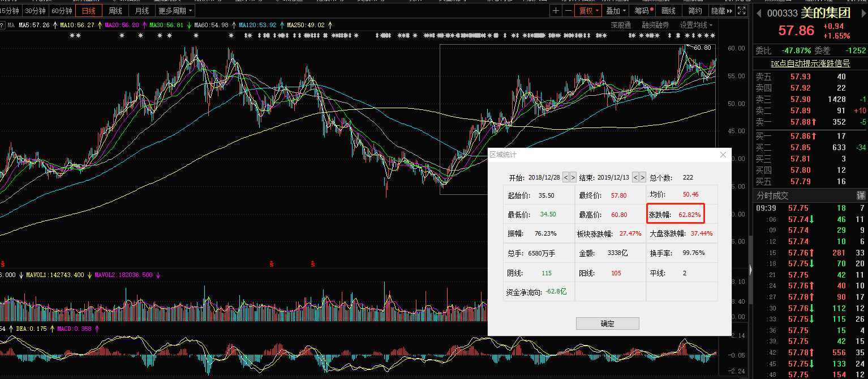The height and width of the screenshot is (379, 868).
Task: Open the 复权 dropdown
Action: (588, 11)
